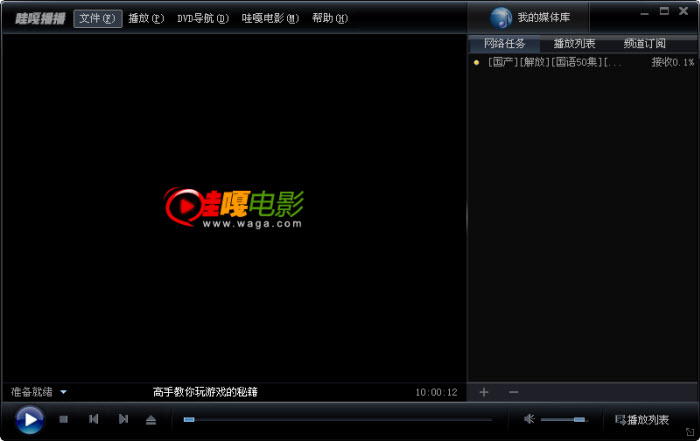The image size is (700, 441).
Task: Click the eject/open file icon
Action: click(151, 420)
